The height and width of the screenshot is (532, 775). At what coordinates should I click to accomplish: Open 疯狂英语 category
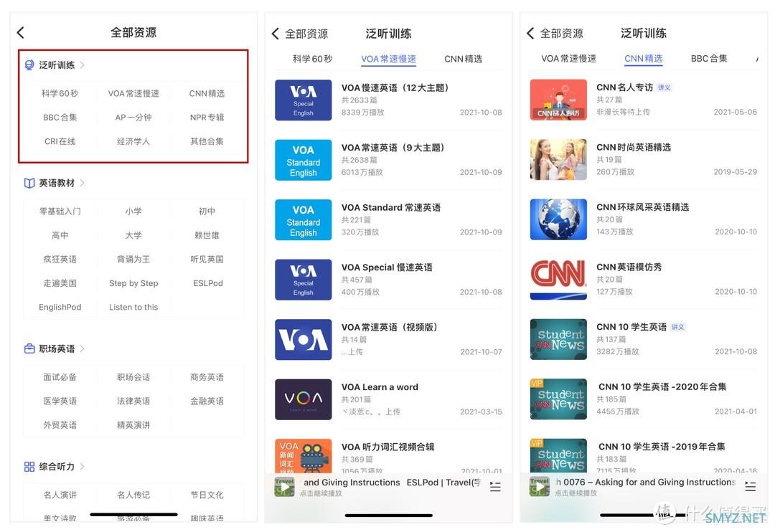coord(60,260)
